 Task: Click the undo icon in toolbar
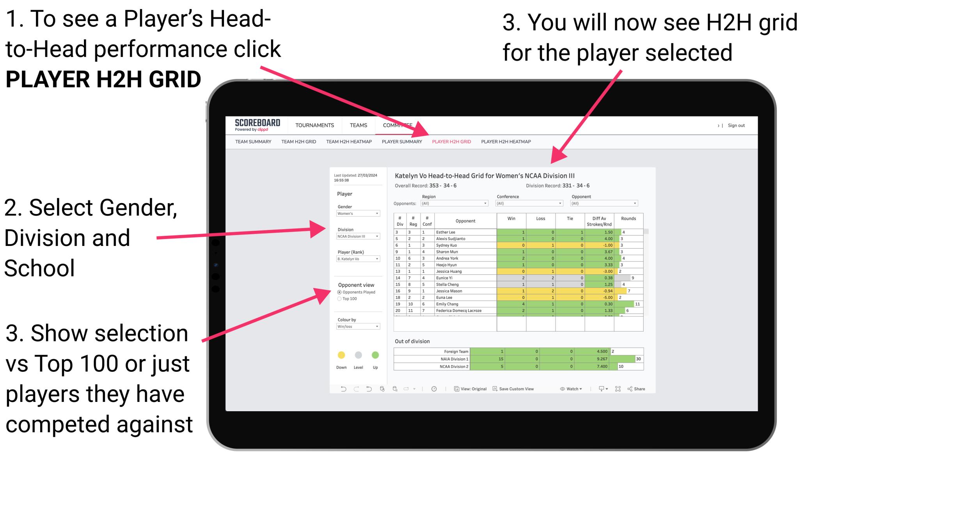[x=341, y=388]
